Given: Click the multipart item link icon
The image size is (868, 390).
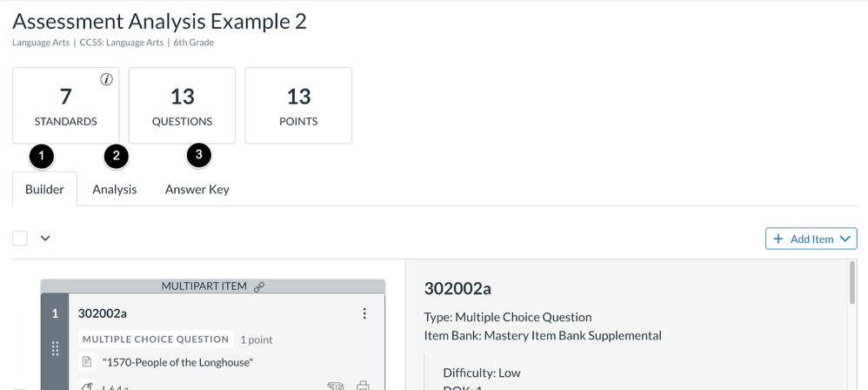Looking at the screenshot, I should click(259, 286).
